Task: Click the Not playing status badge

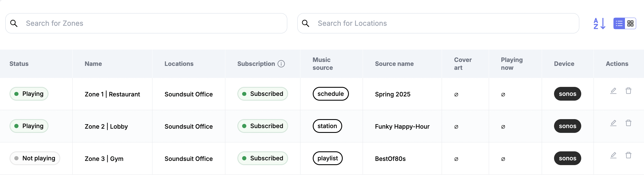Action: pyautogui.click(x=35, y=158)
